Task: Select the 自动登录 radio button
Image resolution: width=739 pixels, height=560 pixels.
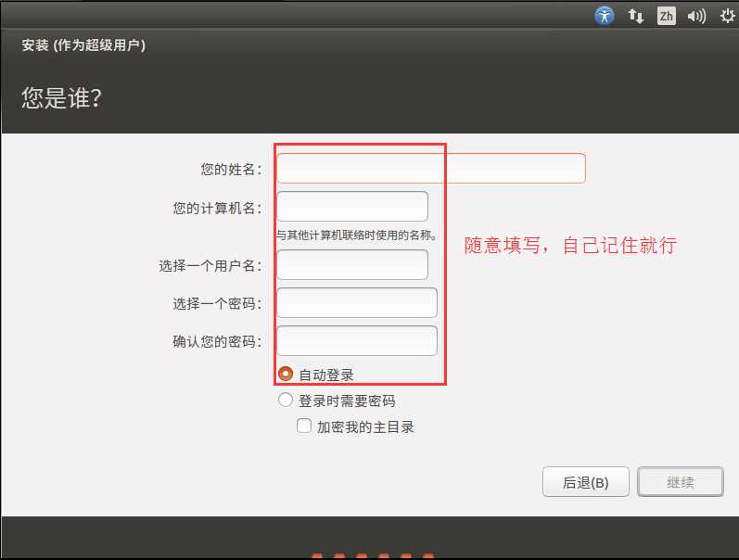Action: tap(286, 374)
